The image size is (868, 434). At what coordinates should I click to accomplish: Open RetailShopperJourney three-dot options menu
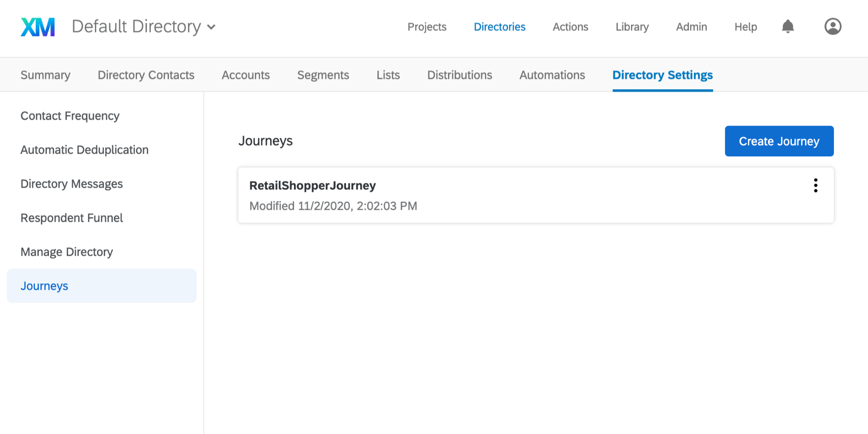coord(815,185)
